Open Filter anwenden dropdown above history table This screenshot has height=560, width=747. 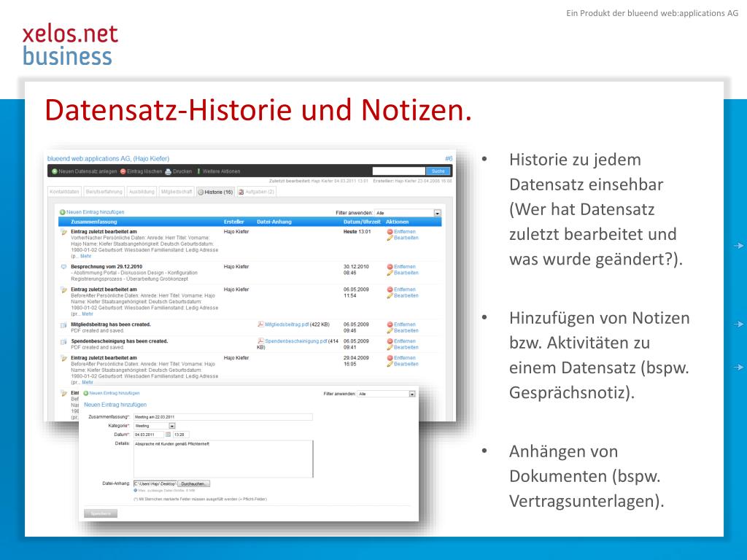click(x=408, y=213)
